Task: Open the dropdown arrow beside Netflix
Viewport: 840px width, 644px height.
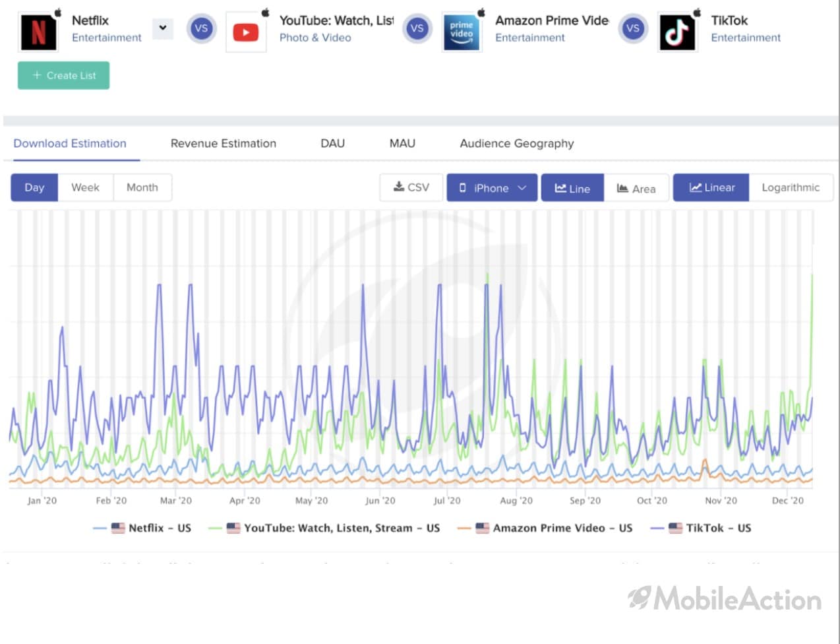Action: click(163, 28)
